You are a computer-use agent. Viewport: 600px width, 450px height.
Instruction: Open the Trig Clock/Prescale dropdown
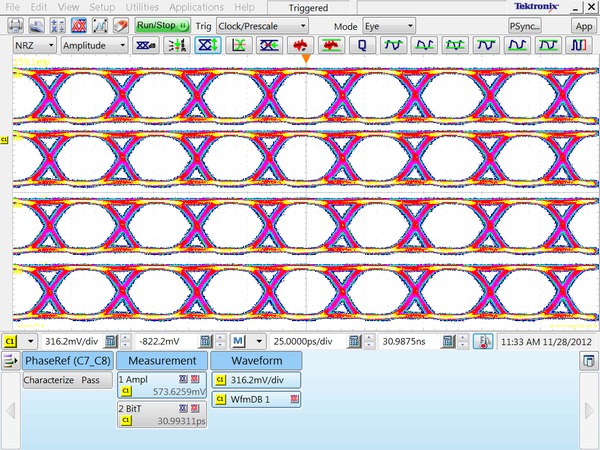[260, 25]
